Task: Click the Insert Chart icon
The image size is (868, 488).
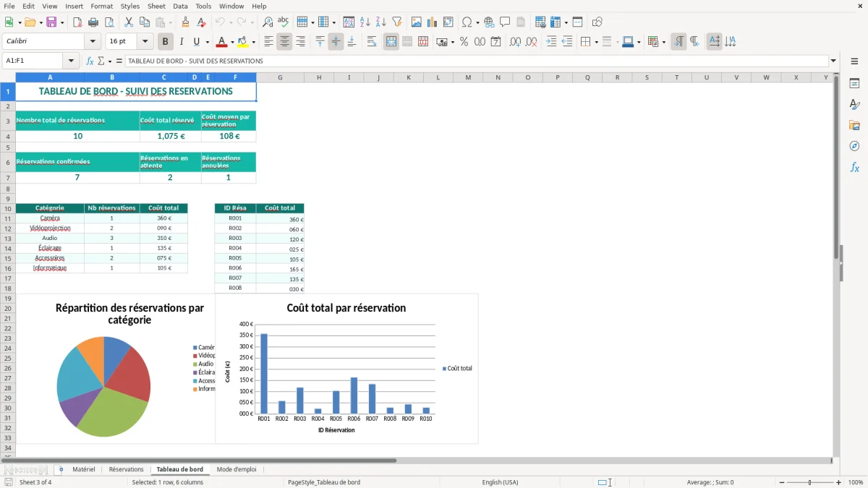Action: [x=433, y=22]
